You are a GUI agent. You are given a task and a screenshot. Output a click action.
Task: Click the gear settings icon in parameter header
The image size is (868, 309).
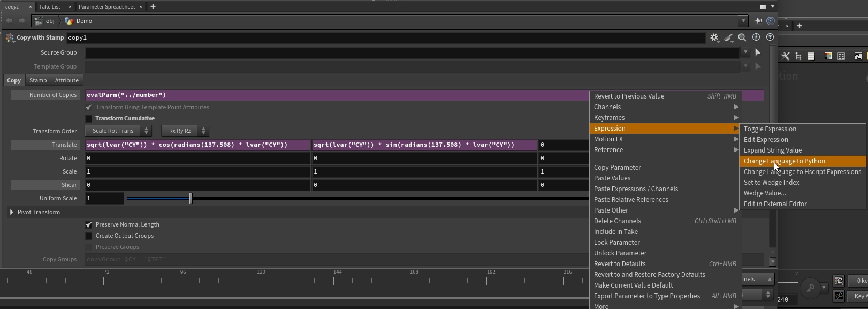coord(714,37)
